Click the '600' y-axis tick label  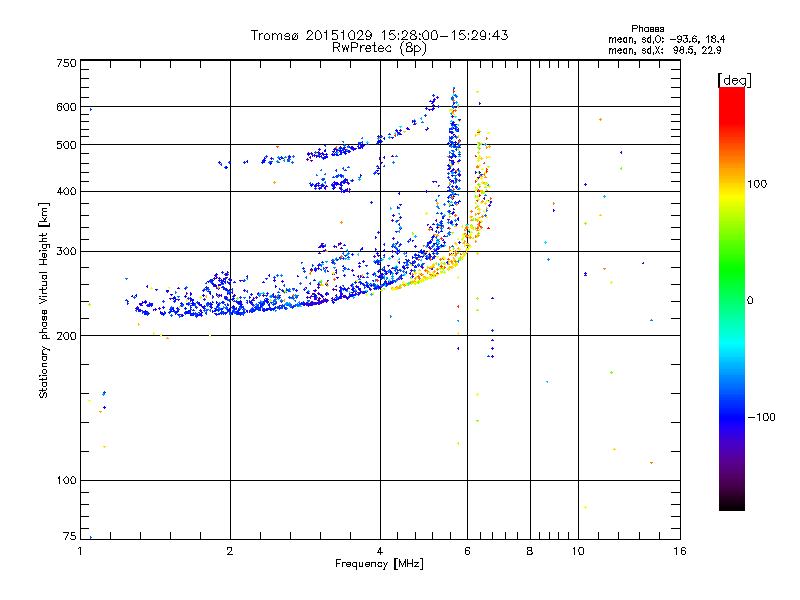point(66,107)
